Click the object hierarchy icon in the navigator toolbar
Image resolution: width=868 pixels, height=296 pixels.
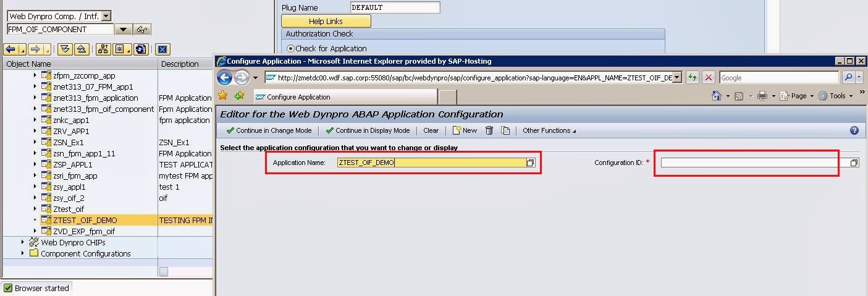pyautogui.click(x=103, y=49)
